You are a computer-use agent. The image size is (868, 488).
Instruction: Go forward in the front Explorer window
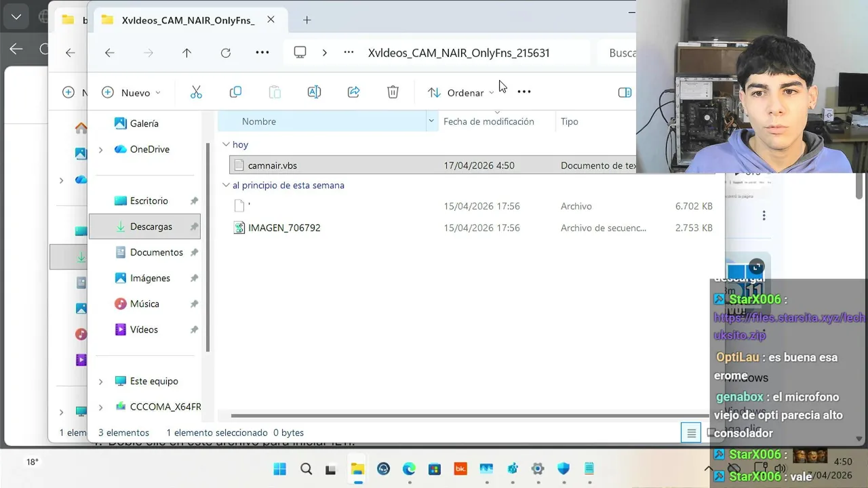[x=148, y=53]
